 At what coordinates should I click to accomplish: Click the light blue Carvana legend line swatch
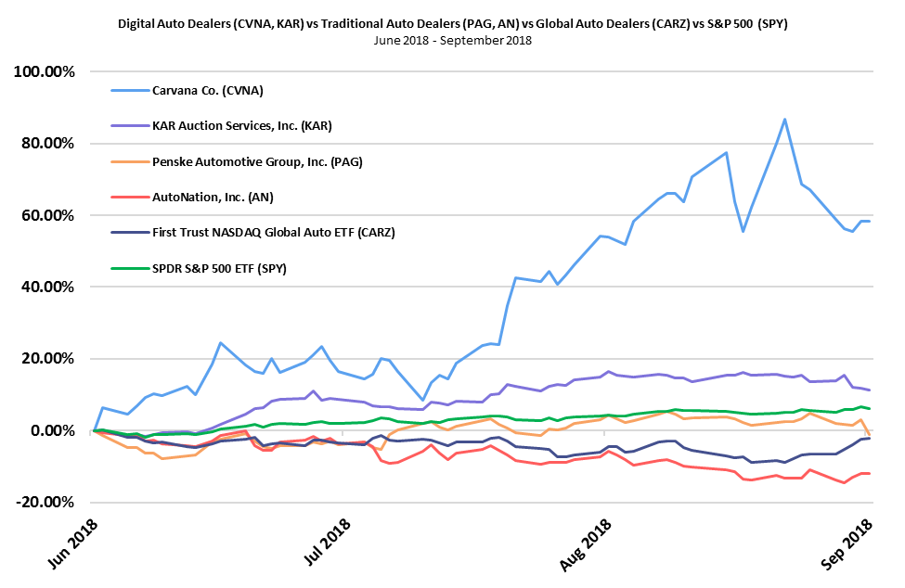(130, 91)
